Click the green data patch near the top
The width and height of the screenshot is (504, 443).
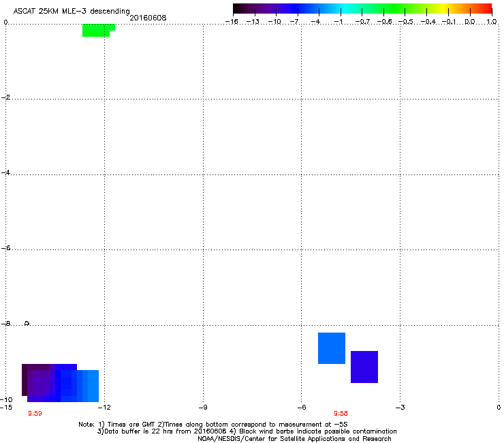tap(98, 30)
